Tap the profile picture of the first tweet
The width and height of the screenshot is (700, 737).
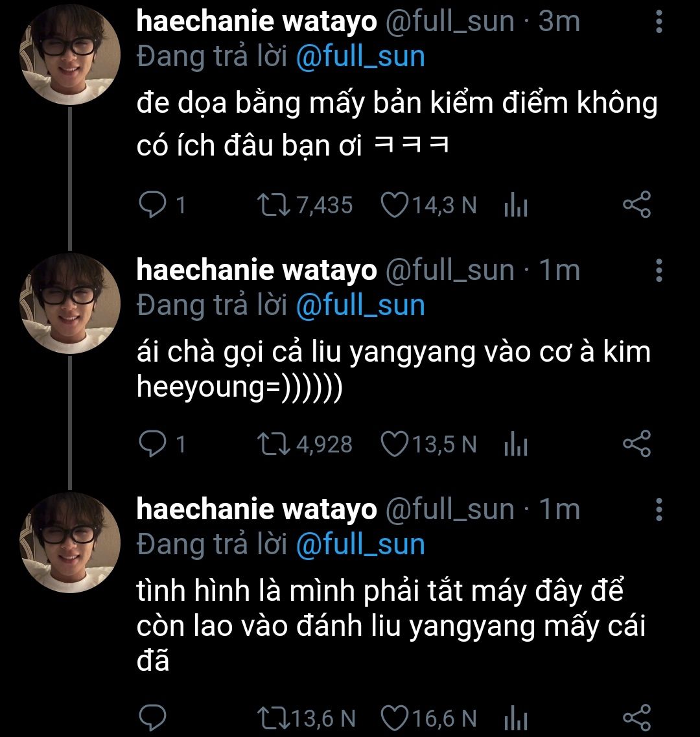click(x=69, y=55)
